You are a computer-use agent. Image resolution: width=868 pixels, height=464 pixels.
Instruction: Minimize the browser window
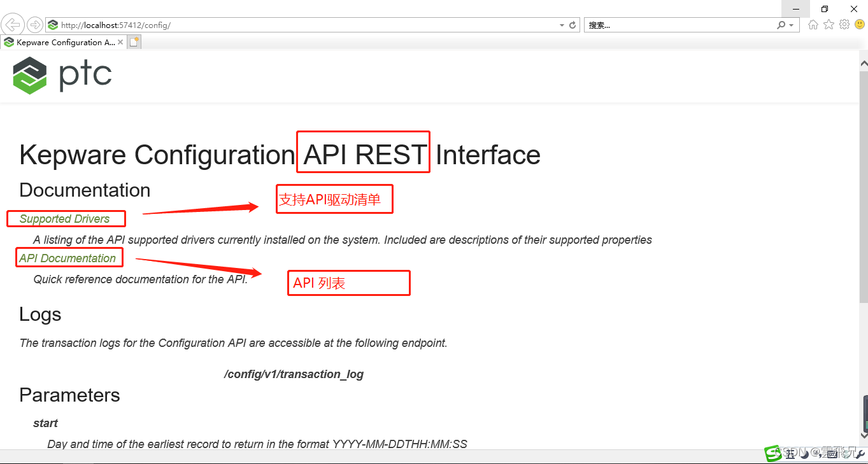point(796,8)
